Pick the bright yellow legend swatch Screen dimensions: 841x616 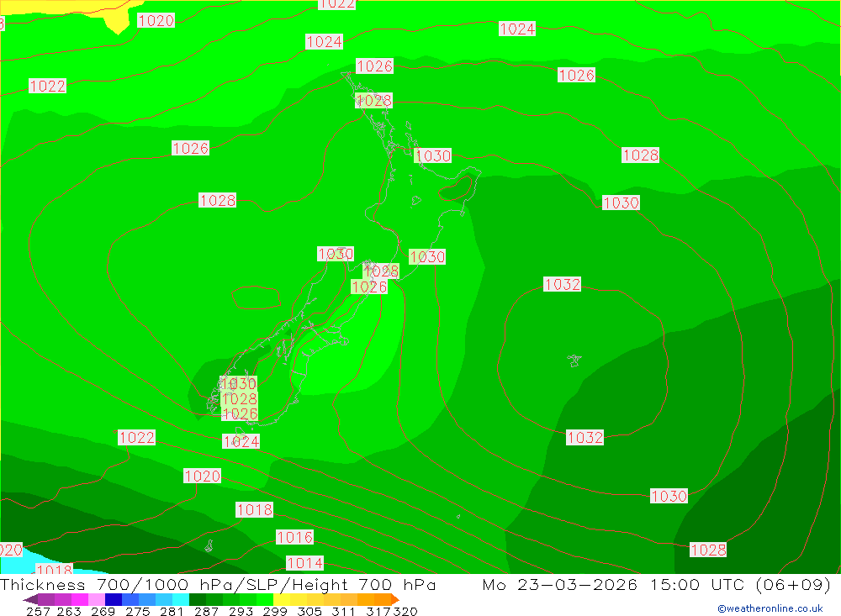point(282,599)
